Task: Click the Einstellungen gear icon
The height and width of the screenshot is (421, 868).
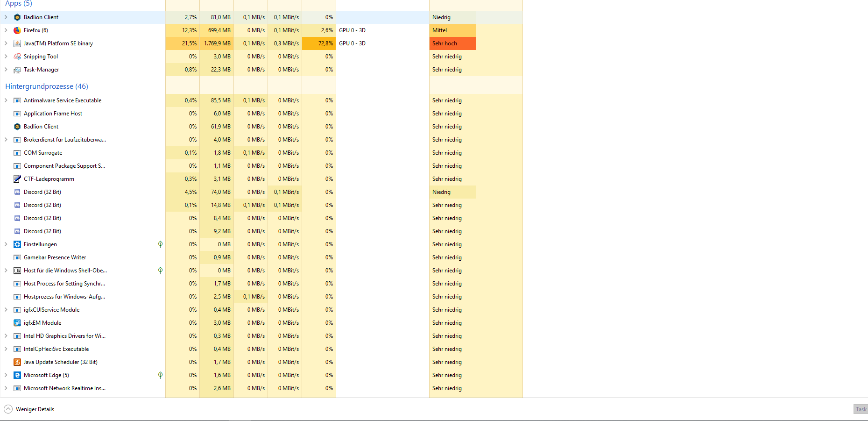Action: click(17, 244)
